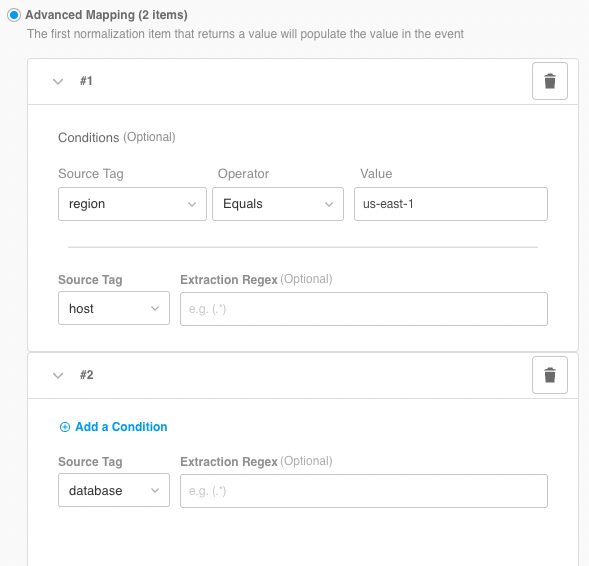This screenshot has width=589, height=566.
Task: Click the arrow on the region dropdown
Action: [x=192, y=204]
